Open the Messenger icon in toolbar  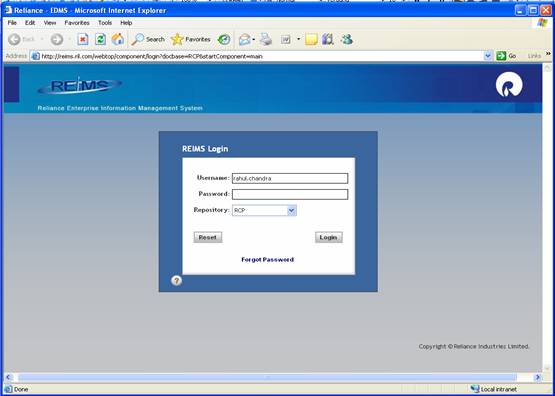click(347, 39)
